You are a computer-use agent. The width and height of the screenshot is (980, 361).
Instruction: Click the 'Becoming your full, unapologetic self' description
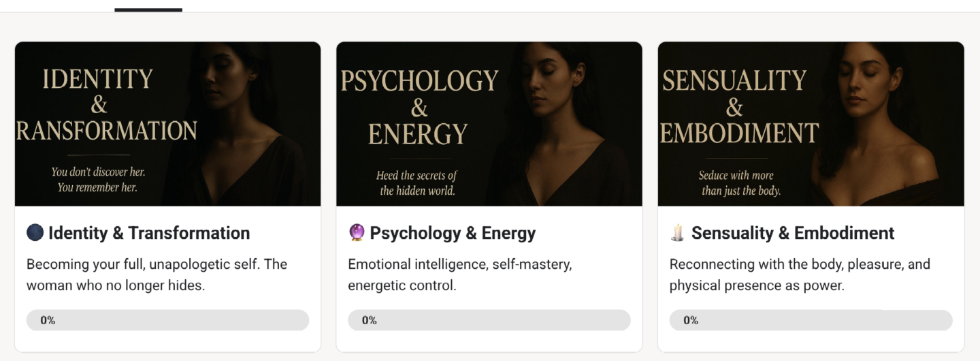pos(157,274)
